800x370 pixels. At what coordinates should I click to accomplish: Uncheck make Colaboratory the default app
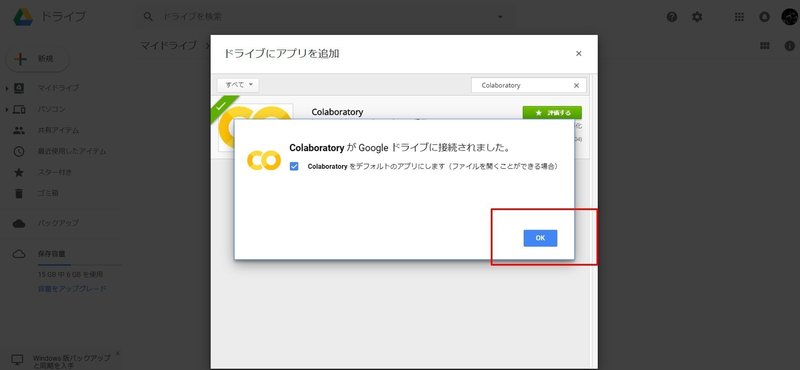294,166
